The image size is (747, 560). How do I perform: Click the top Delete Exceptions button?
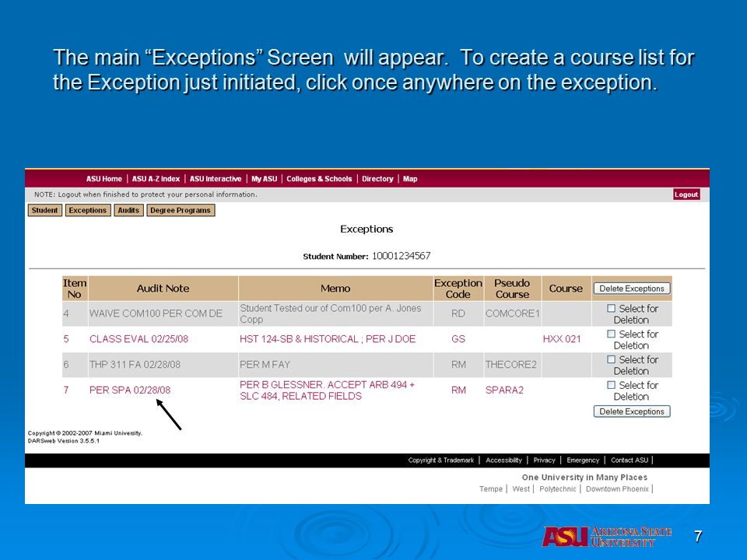click(x=632, y=289)
